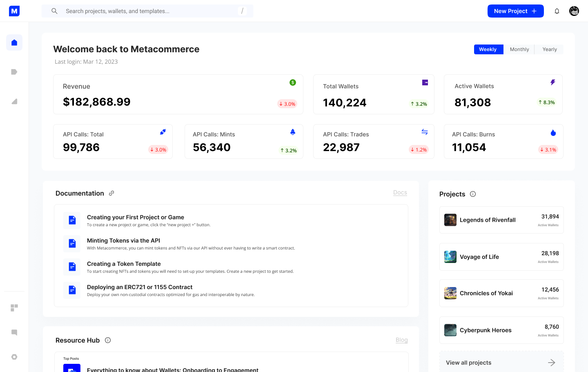
Task: Click the 31,894 active wallets count
Action: [550, 216]
